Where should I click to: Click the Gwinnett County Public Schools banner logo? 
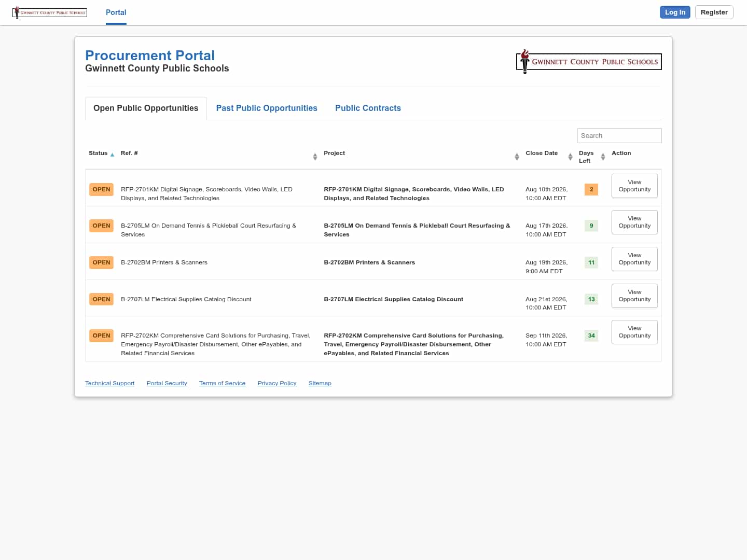(589, 62)
